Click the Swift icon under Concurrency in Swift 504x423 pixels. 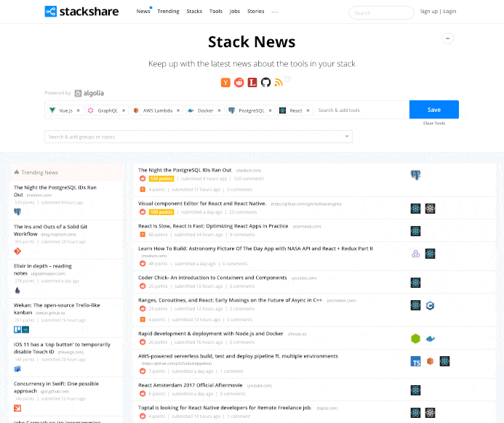click(17, 408)
